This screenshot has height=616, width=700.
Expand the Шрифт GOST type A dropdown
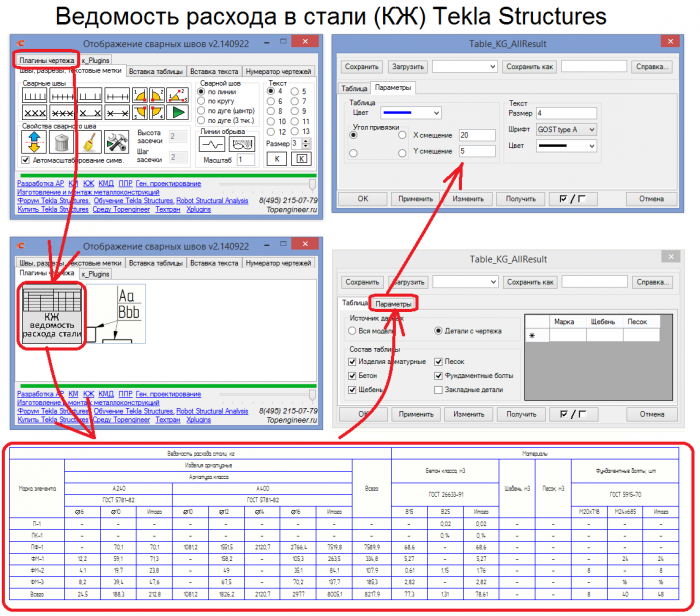point(567,129)
